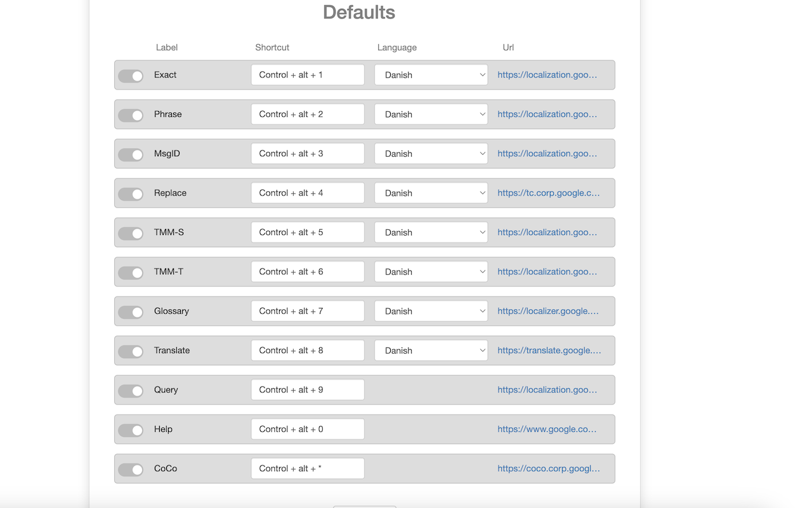
Task: Open the localization URL link for Exact
Action: [547, 74]
